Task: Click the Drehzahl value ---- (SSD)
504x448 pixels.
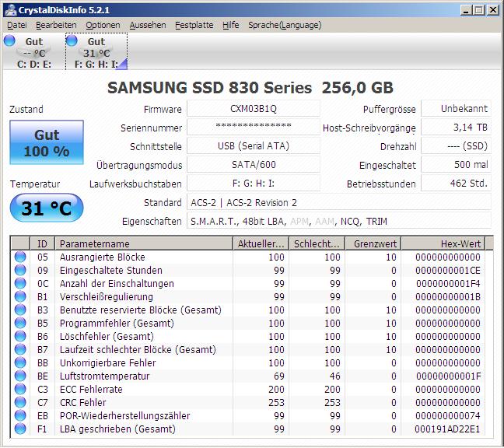Action: tap(456, 146)
